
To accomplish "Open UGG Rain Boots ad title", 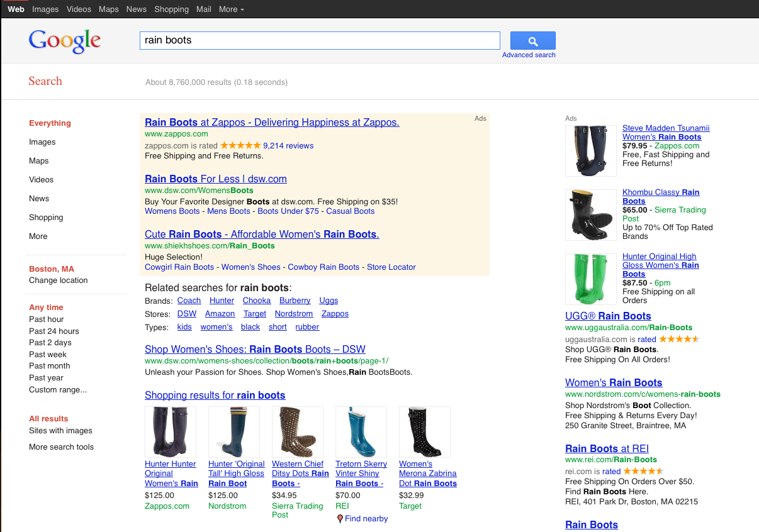I will point(608,316).
